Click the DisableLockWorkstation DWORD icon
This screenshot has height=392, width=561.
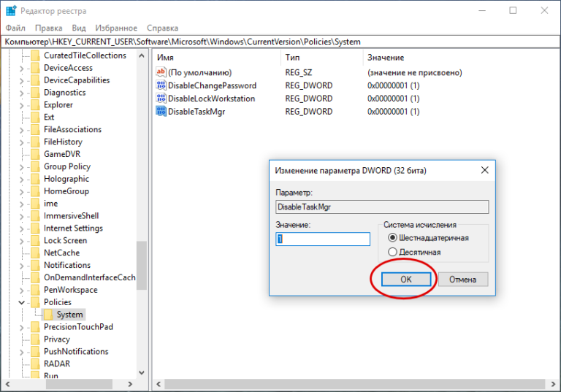pos(161,99)
